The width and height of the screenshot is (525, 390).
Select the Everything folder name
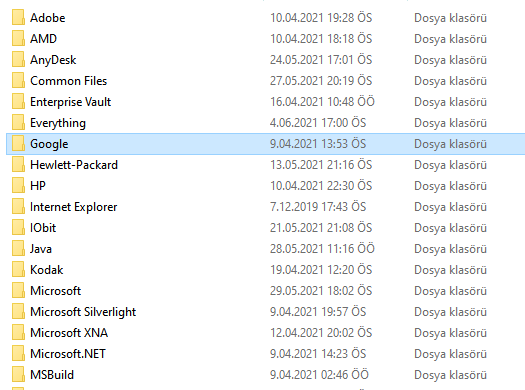(x=58, y=123)
